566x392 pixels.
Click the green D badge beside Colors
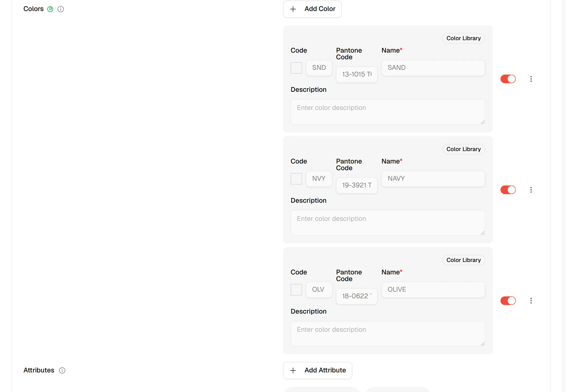click(x=50, y=9)
